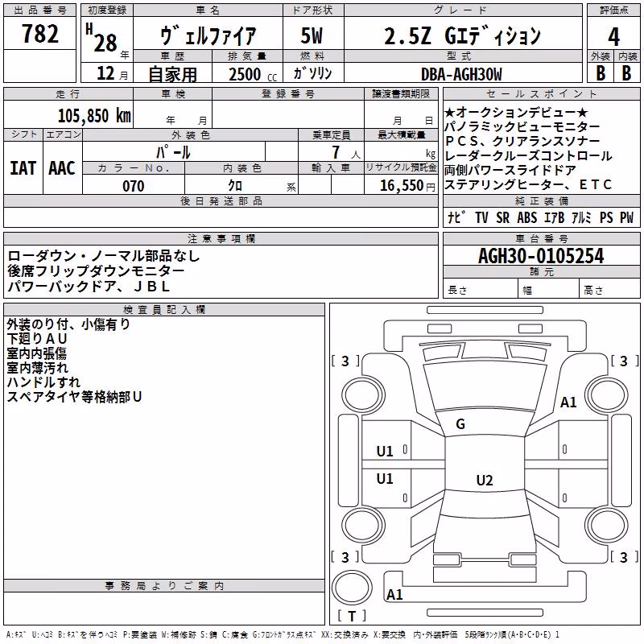The image size is (644, 644).
Task: Click ★オークションデビュー★ sales point line
Action: pyautogui.click(x=516, y=112)
